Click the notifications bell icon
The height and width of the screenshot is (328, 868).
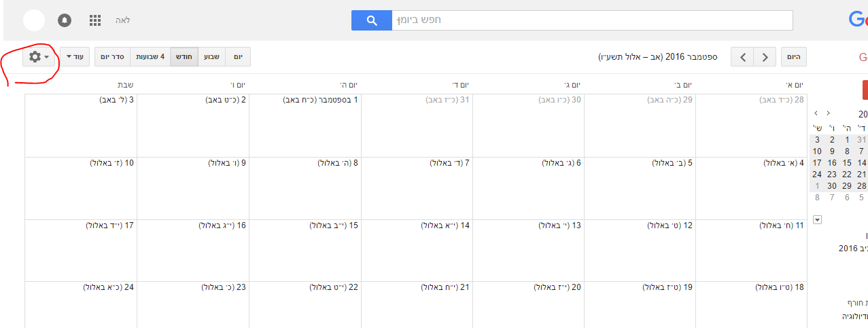point(65,20)
